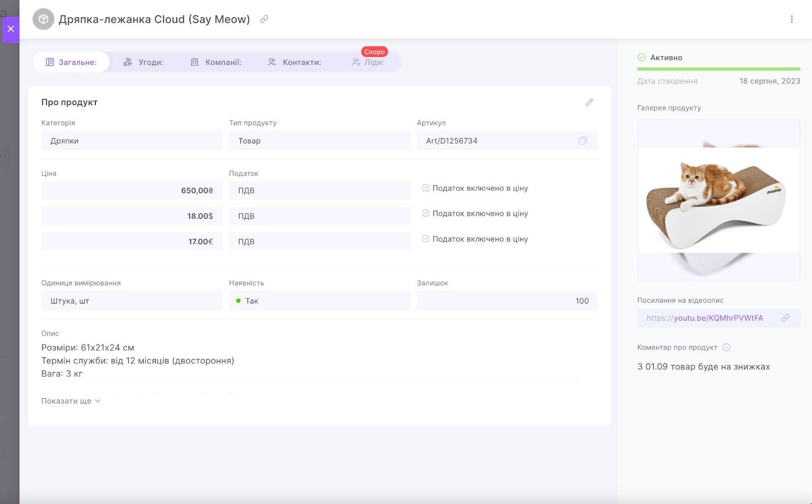Click the product cube icon beside title

pyautogui.click(x=44, y=19)
